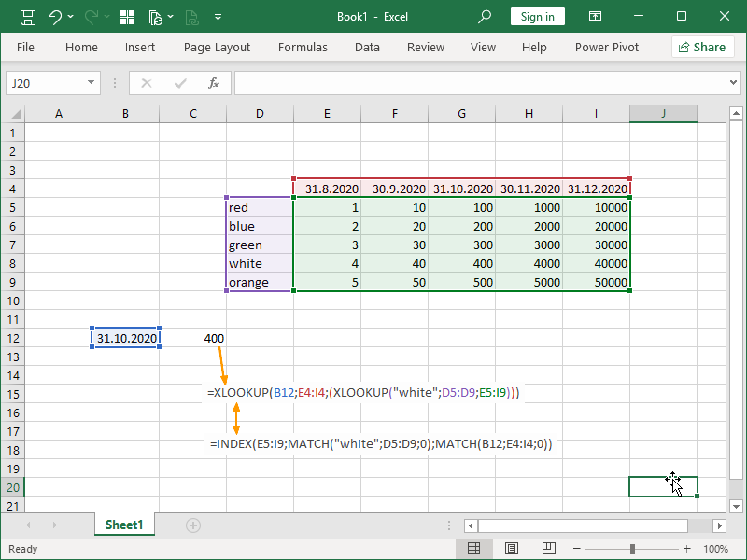Switch to the Home tab
747x560 pixels.
coord(81,48)
